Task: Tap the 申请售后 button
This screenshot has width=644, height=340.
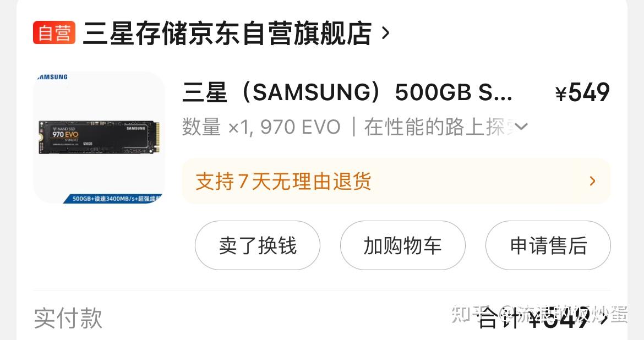Action: pyautogui.click(x=548, y=245)
